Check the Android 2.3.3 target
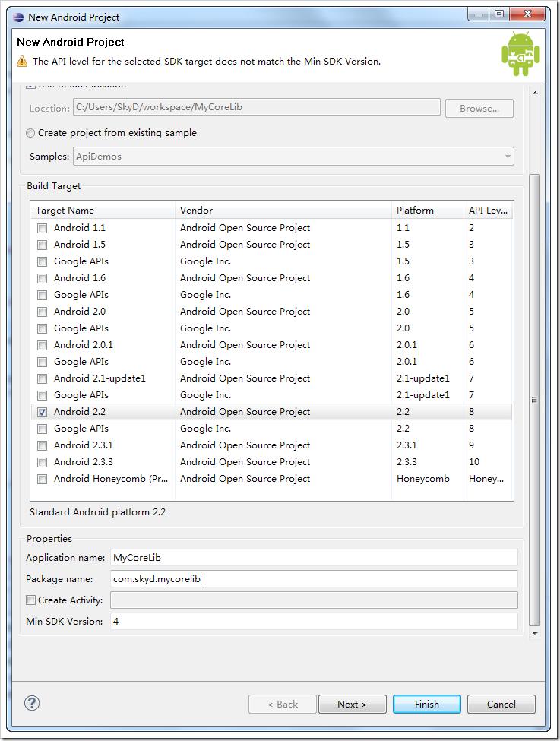Screen dimensions: 560x741 point(43,462)
